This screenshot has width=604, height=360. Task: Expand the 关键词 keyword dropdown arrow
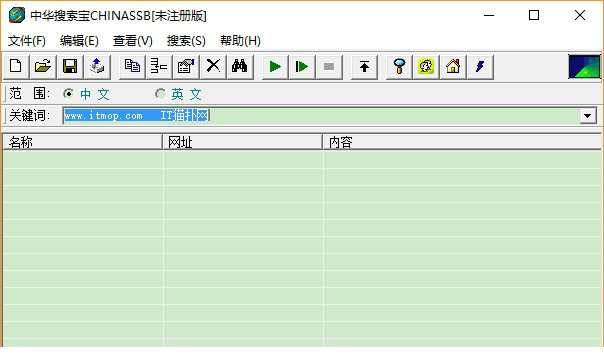coord(588,116)
